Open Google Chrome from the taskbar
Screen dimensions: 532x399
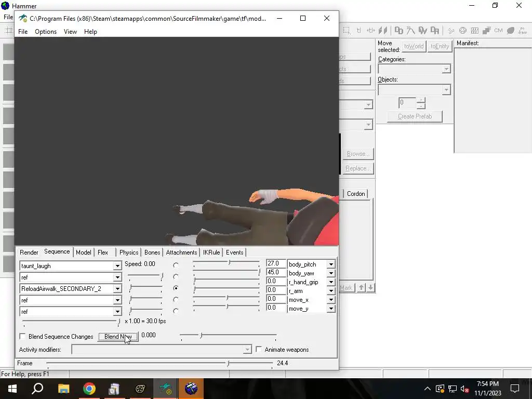coord(89,389)
